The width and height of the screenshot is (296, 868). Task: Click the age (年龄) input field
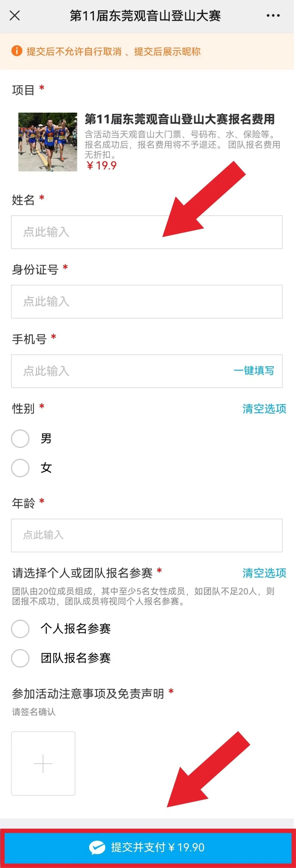tap(147, 536)
